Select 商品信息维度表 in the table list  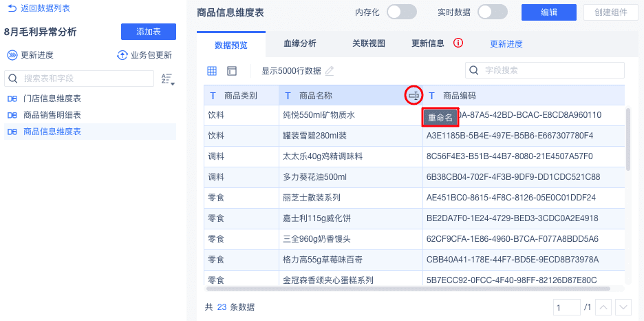tap(90, 132)
